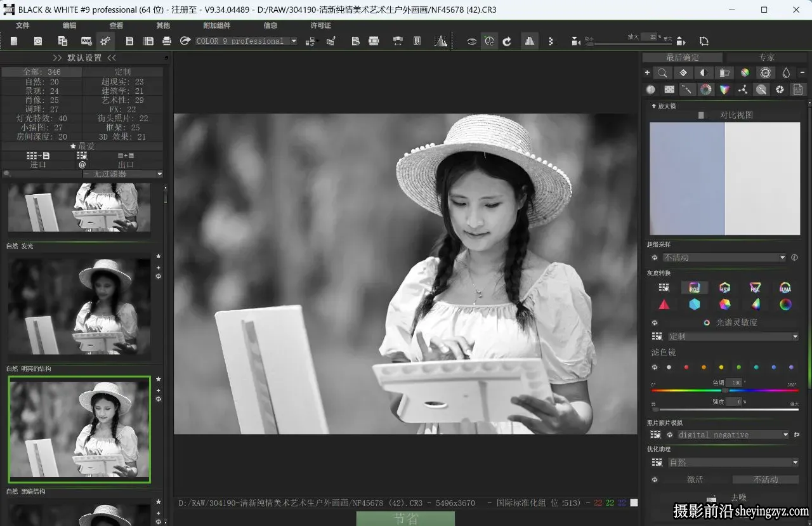Choose the blue hexagon conversion icon
Image resolution: width=812 pixels, height=526 pixels.
pyautogui.click(x=695, y=305)
